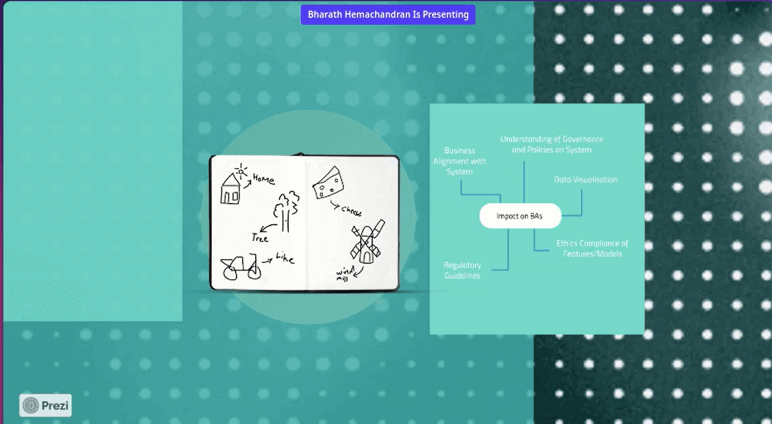Click the bike sketch in notebook
This screenshot has width=772, height=424.
click(x=241, y=267)
